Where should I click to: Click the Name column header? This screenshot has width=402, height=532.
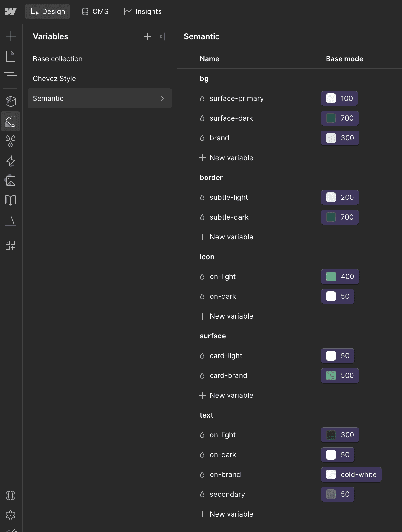tap(210, 59)
